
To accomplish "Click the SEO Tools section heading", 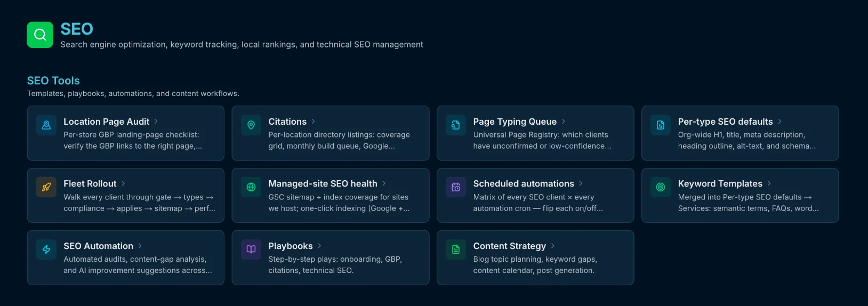I will click(53, 80).
